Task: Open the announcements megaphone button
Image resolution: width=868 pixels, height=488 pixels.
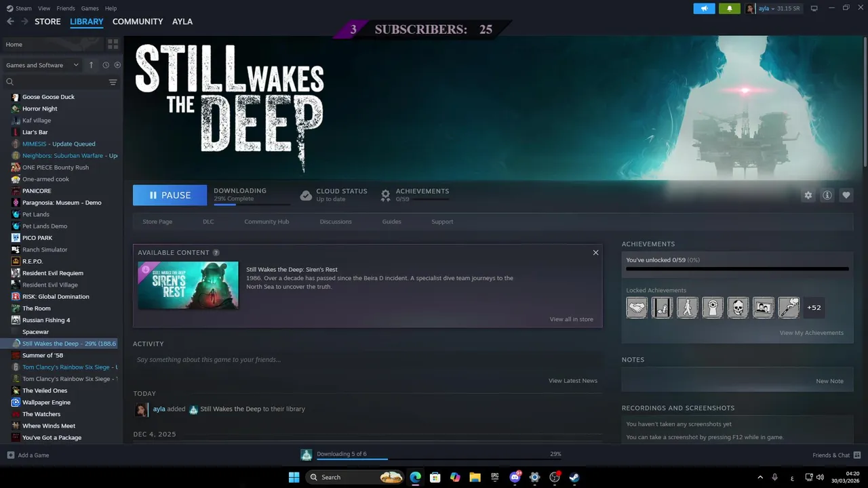Action: (704, 8)
